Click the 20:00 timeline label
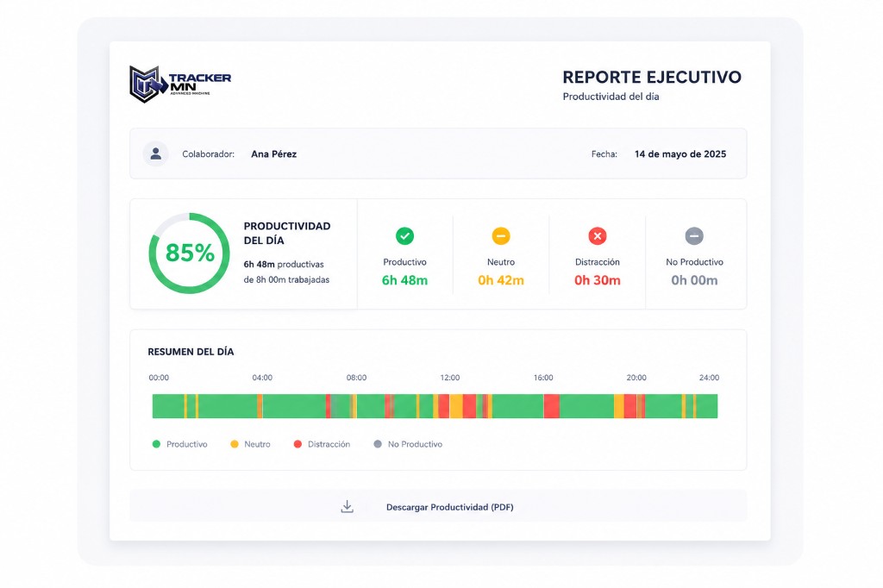The image size is (883, 588). [x=636, y=378]
